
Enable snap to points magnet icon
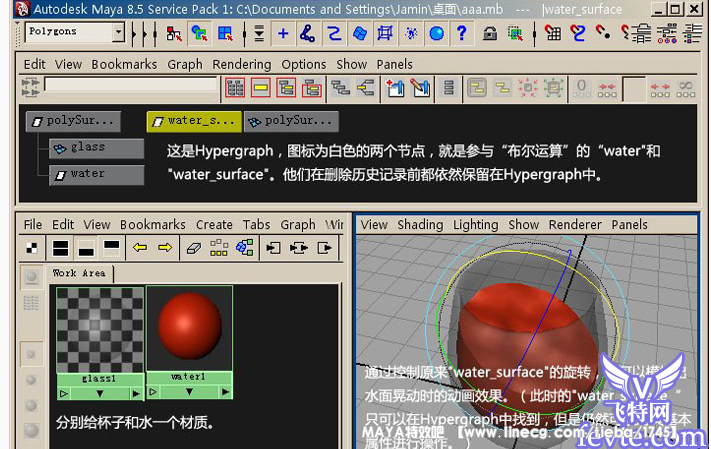(603, 33)
